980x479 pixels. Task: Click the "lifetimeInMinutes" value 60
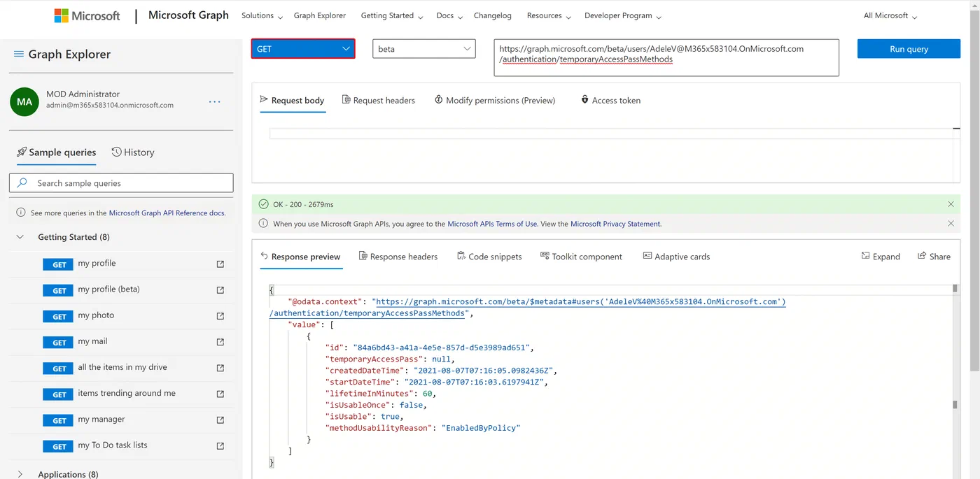click(429, 393)
